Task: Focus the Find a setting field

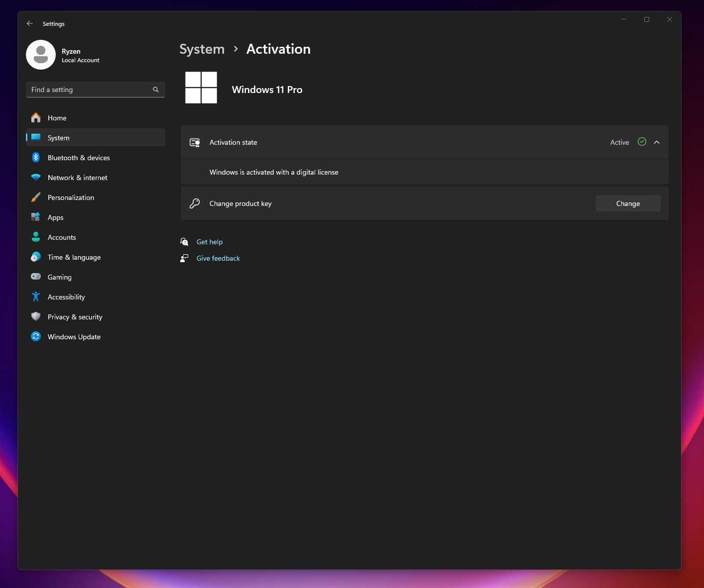Action: pos(95,90)
